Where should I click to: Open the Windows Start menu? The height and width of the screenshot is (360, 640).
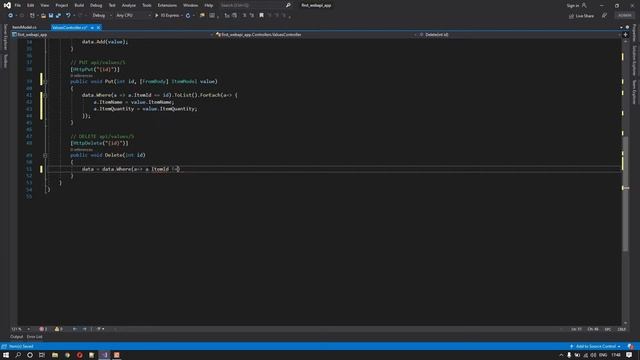6,355
